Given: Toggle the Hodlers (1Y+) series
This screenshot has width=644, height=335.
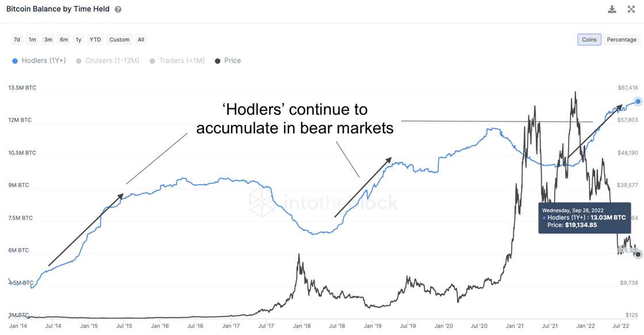Looking at the screenshot, I should 39,60.
